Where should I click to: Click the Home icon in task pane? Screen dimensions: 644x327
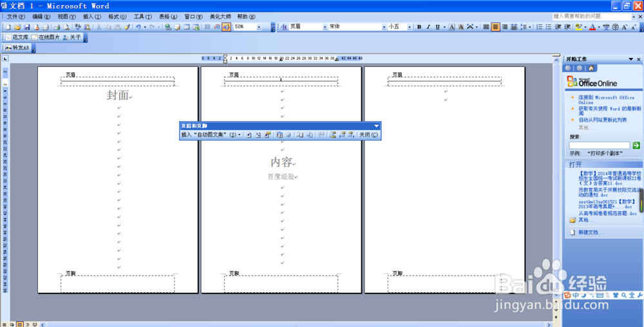coord(591,68)
